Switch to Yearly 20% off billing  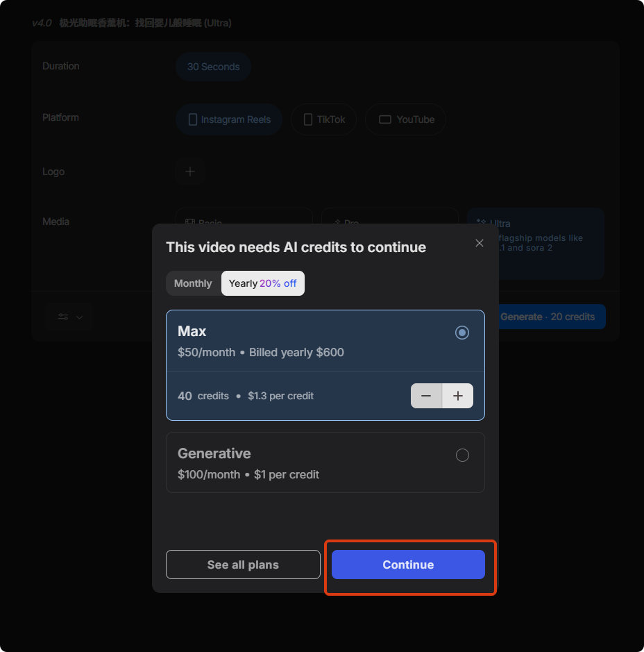click(262, 283)
